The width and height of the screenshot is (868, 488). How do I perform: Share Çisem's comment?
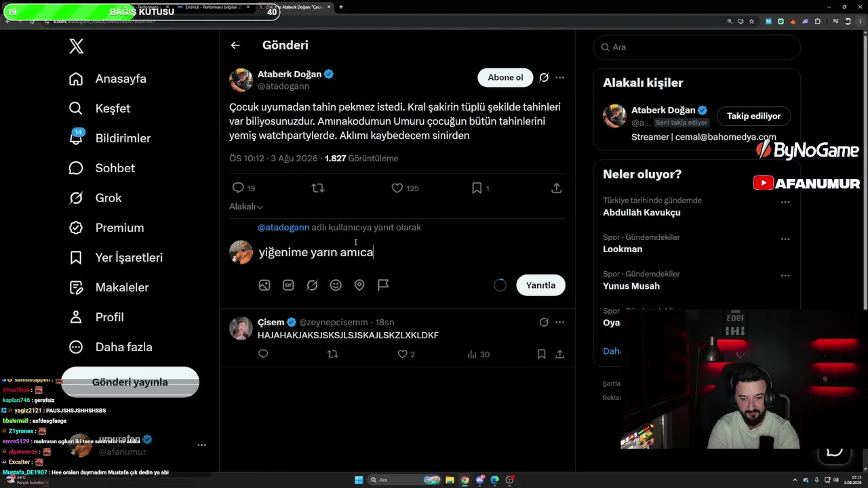point(560,354)
